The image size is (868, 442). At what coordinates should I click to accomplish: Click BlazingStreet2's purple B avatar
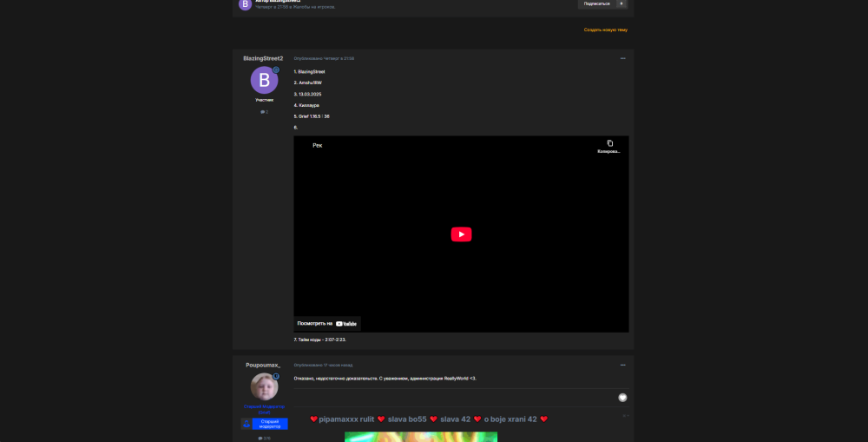click(264, 80)
